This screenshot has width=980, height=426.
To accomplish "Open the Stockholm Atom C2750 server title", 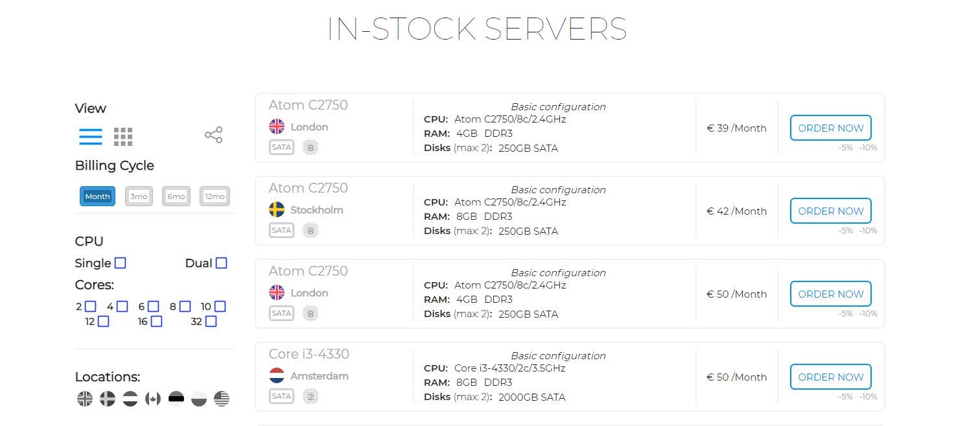I will pos(309,188).
